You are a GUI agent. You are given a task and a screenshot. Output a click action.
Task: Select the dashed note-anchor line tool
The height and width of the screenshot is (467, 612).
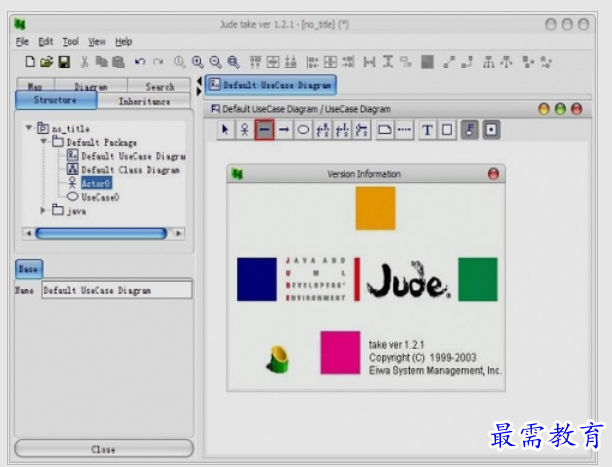tap(404, 130)
